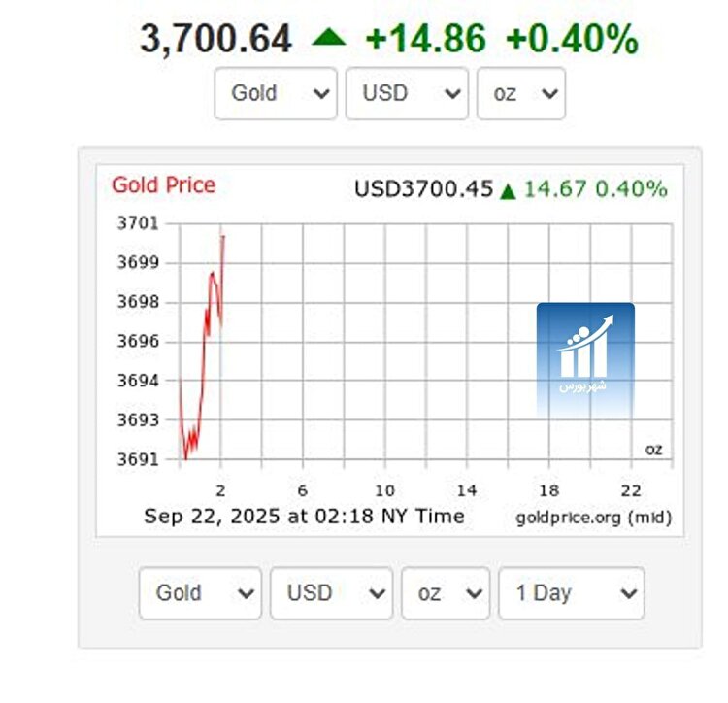Open the 1 Day time range dropdown

[572, 593]
